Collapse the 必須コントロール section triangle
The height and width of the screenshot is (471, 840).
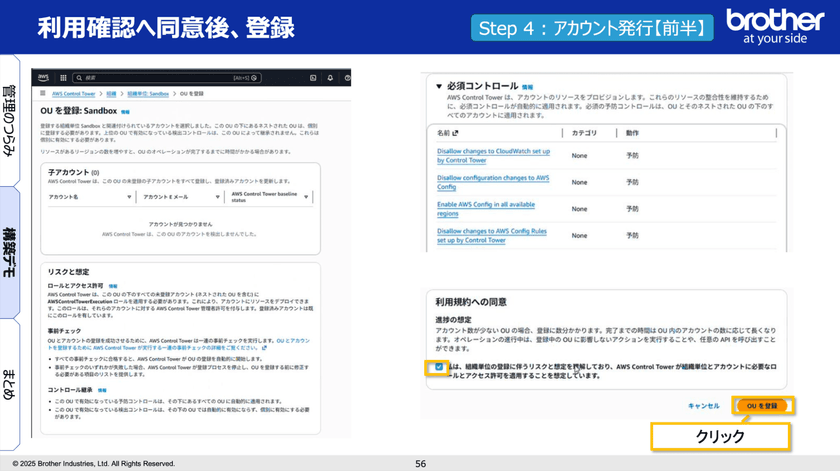click(x=438, y=86)
